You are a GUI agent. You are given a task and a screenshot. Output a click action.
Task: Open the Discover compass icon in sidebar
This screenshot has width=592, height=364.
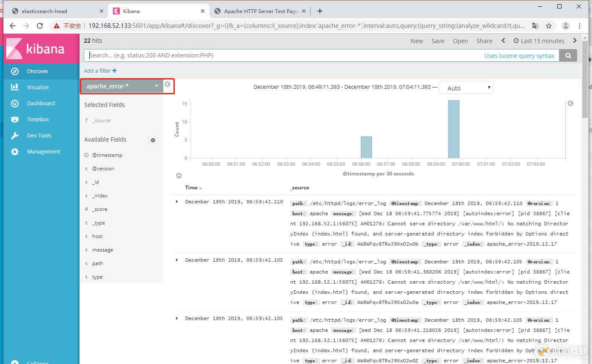(x=15, y=71)
